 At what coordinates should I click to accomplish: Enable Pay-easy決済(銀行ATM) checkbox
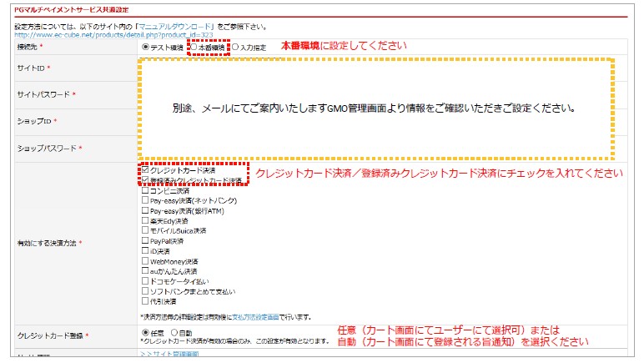pyautogui.click(x=145, y=210)
